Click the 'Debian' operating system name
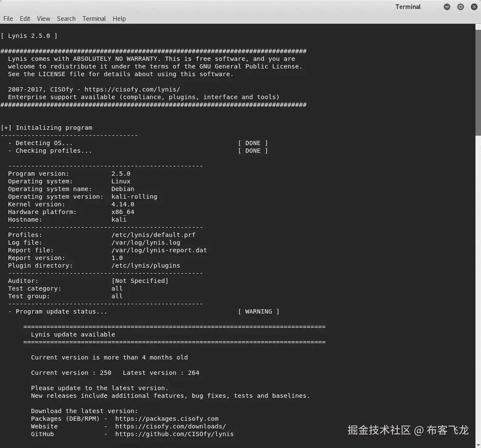Screen dimensions: 481x448 123,189
